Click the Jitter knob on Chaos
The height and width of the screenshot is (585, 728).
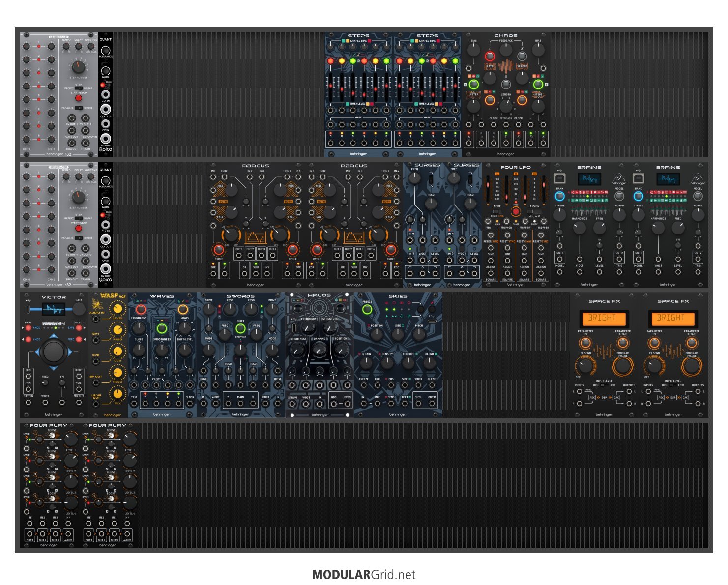(473, 105)
